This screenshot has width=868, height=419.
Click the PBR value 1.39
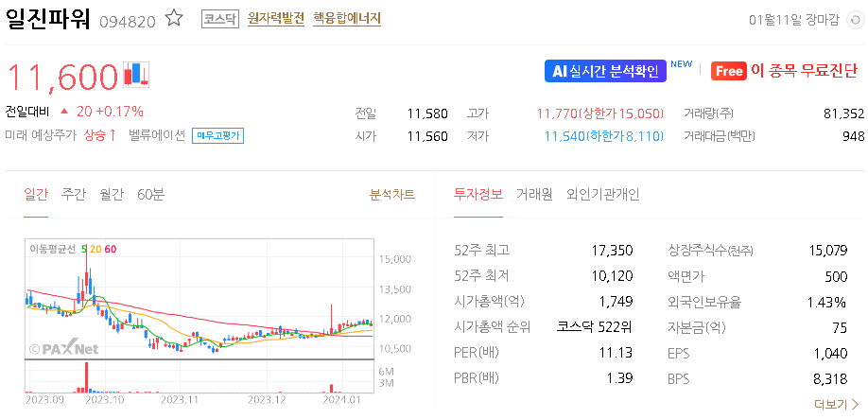click(620, 378)
